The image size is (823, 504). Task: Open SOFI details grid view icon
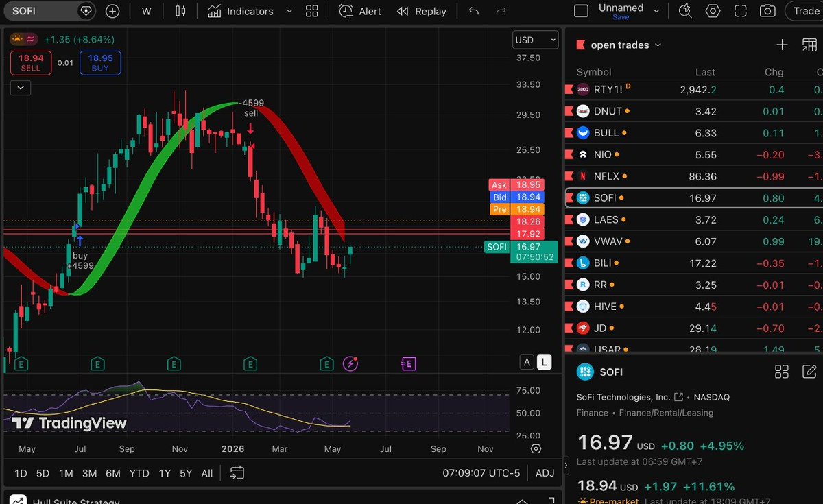(x=781, y=372)
